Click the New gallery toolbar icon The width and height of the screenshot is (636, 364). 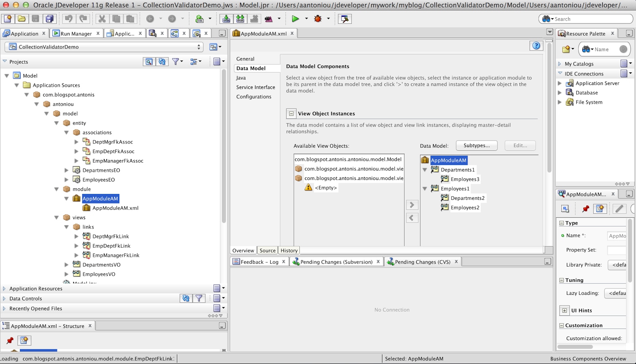(x=8, y=19)
